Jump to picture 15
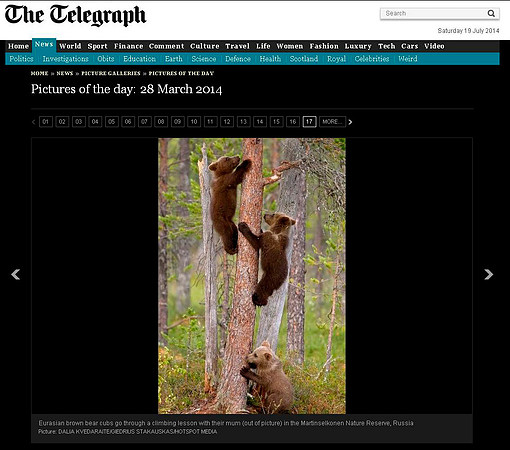Image resolution: width=510 pixels, height=450 pixels. tap(276, 122)
